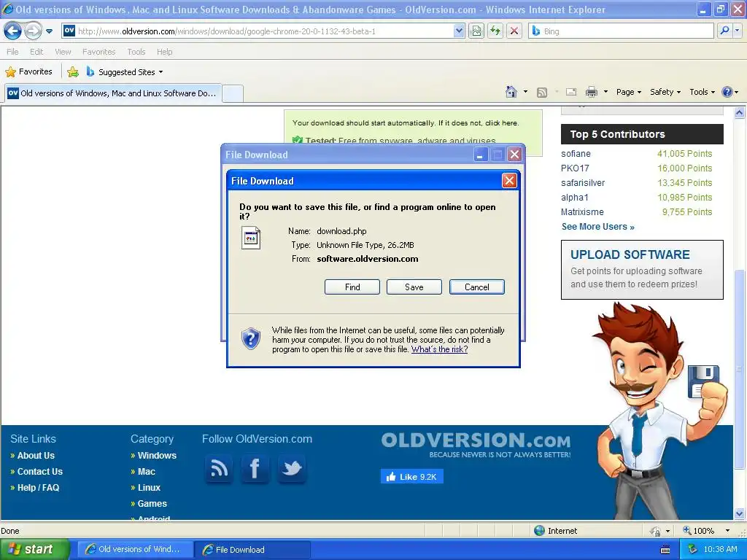Open the command bar Tools menu
The width and height of the screenshot is (747, 560).
pyautogui.click(x=703, y=92)
